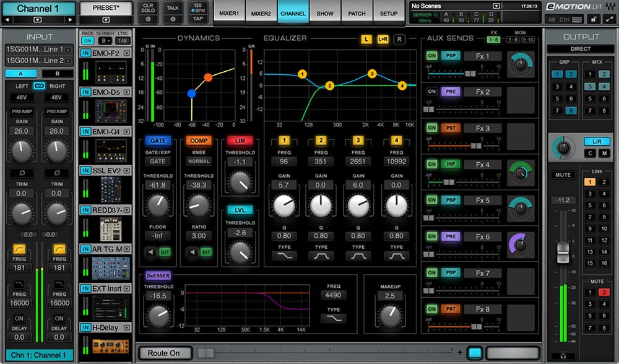Viewport: 619px width, 364px height.
Task: Toggle the LIM limiter on/off
Action: (240, 141)
